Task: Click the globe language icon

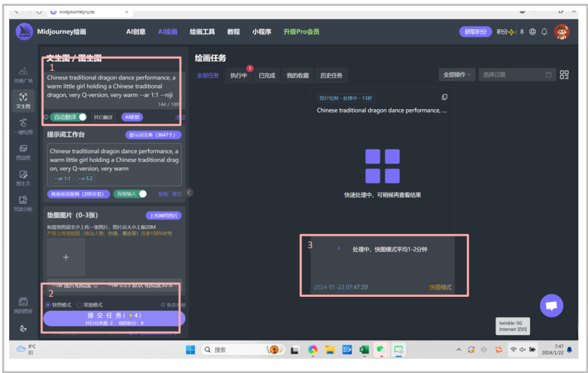Action: click(x=532, y=32)
